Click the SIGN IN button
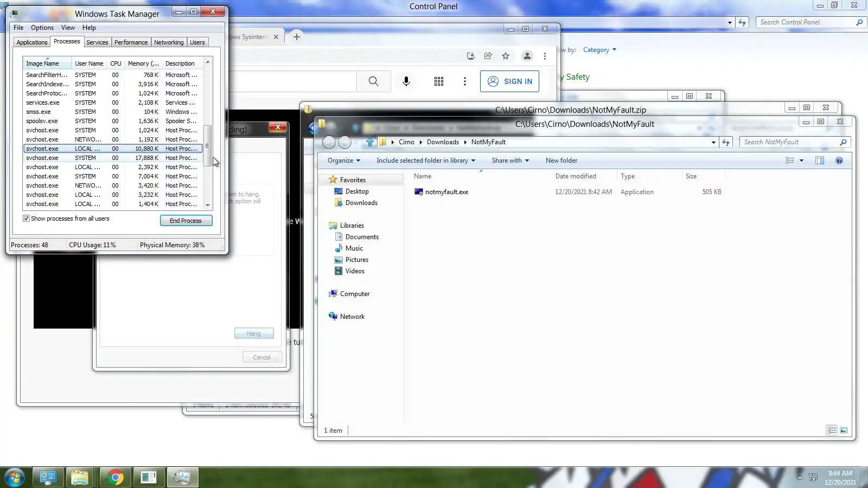Screen dimensions: 868x488 (509, 81)
